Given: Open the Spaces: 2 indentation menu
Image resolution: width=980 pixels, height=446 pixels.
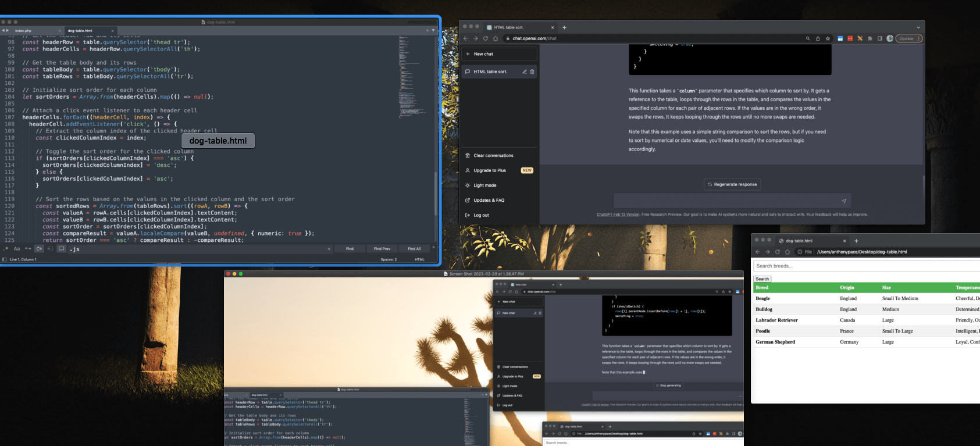Looking at the screenshot, I should point(389,259).
